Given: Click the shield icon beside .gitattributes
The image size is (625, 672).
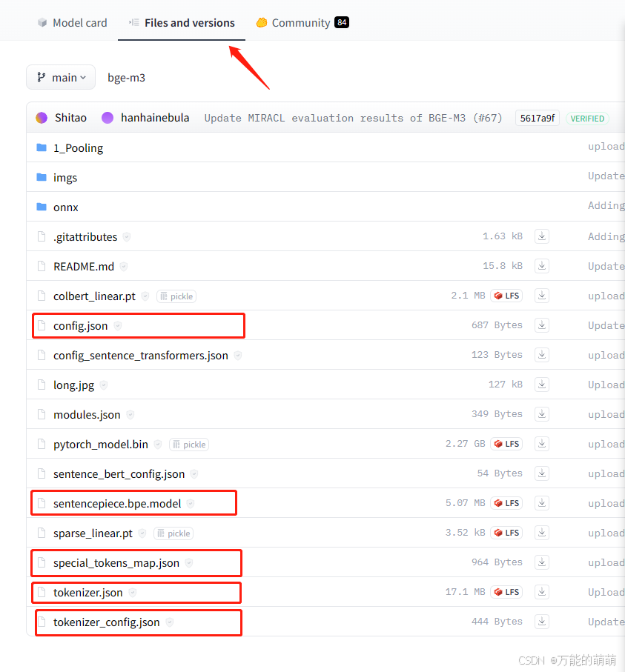Looking at the screenshot, I should tap(127, 236).
